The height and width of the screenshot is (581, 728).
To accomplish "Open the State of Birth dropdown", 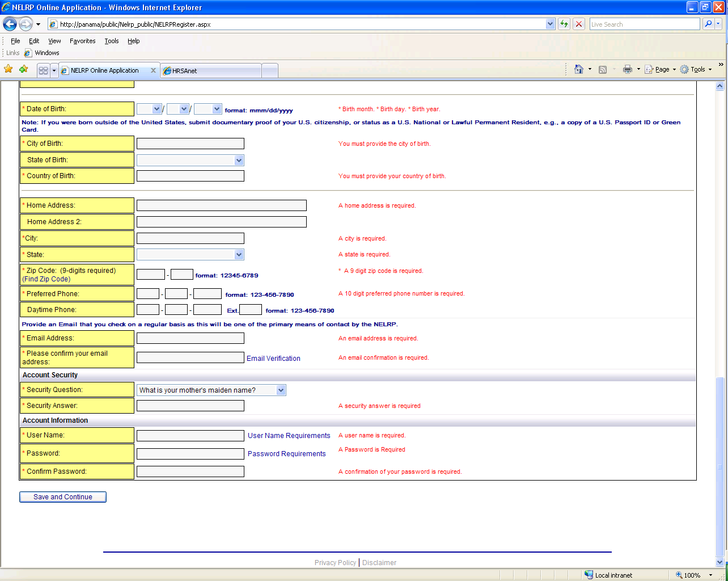I will click(191, 161).
